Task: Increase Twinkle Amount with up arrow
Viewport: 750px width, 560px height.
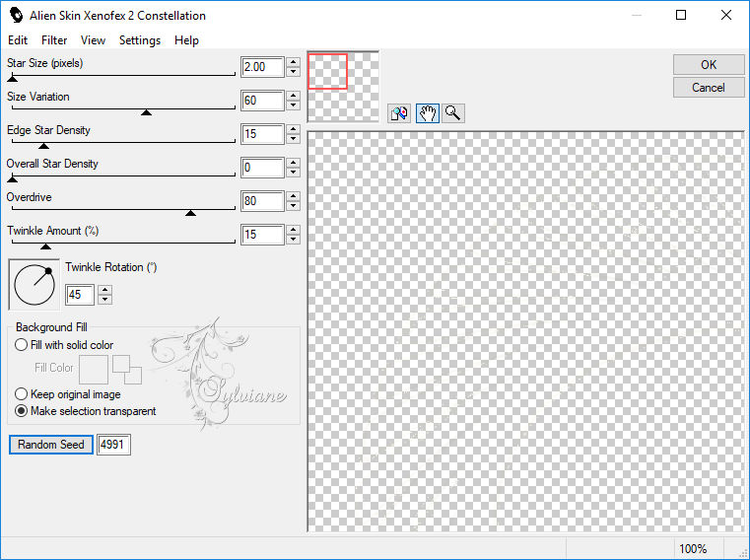Action: (294, 230)
